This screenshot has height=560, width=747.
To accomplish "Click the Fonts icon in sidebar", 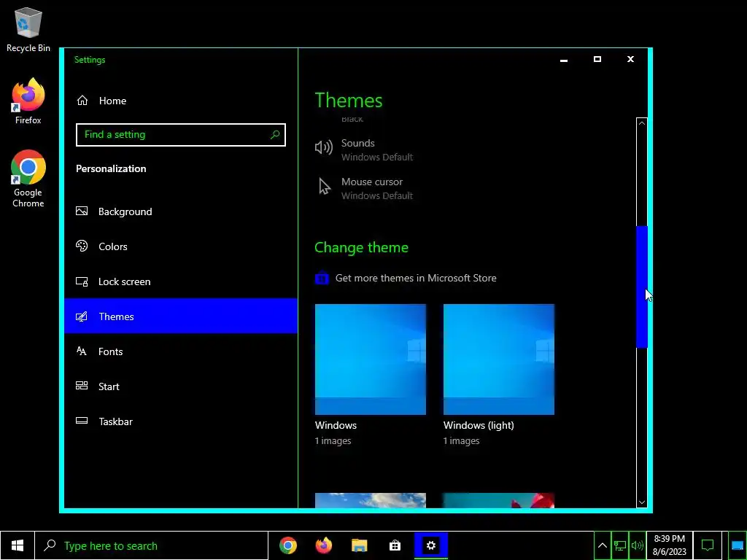I will 82,351.
